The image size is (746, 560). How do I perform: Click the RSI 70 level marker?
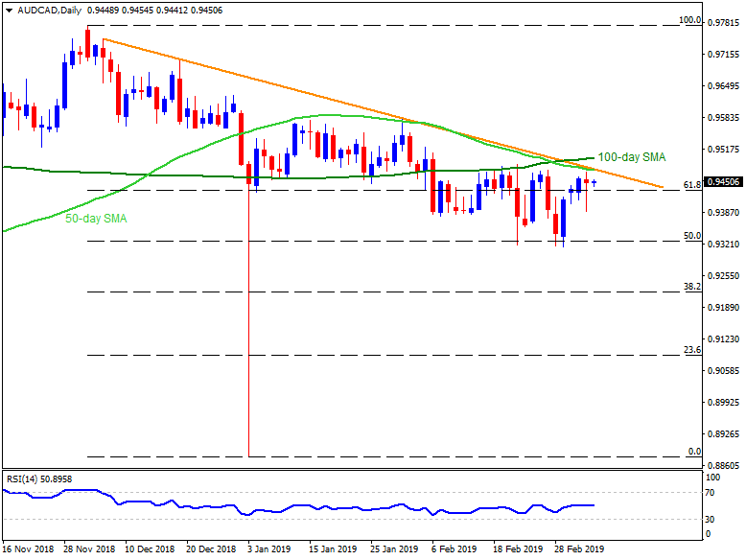point(712,493)
